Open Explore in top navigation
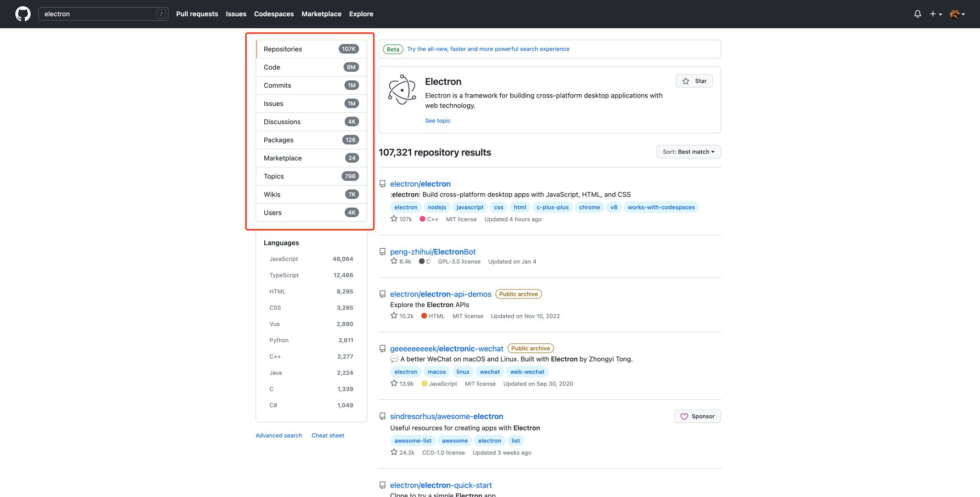The width and height of the screenshot is (980, 497). 361,14
